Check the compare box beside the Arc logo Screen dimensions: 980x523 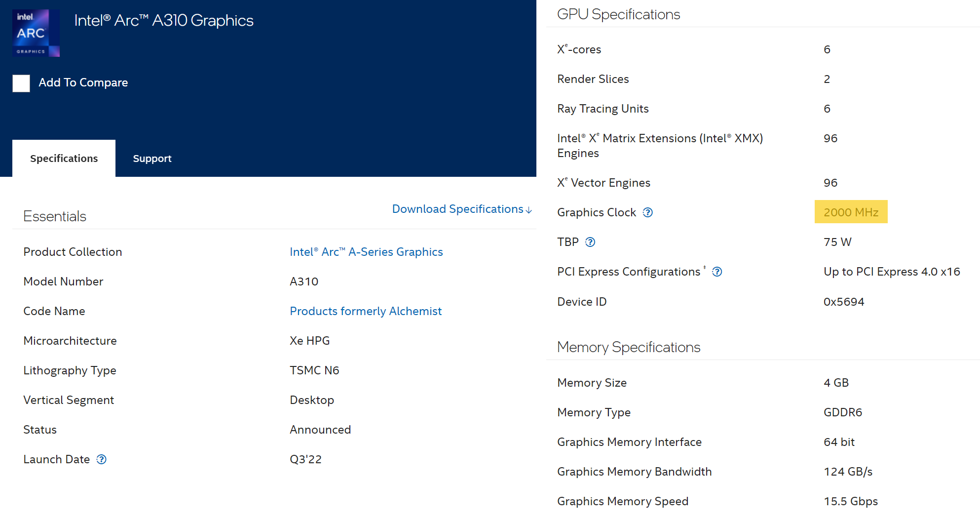pos(21,83)
